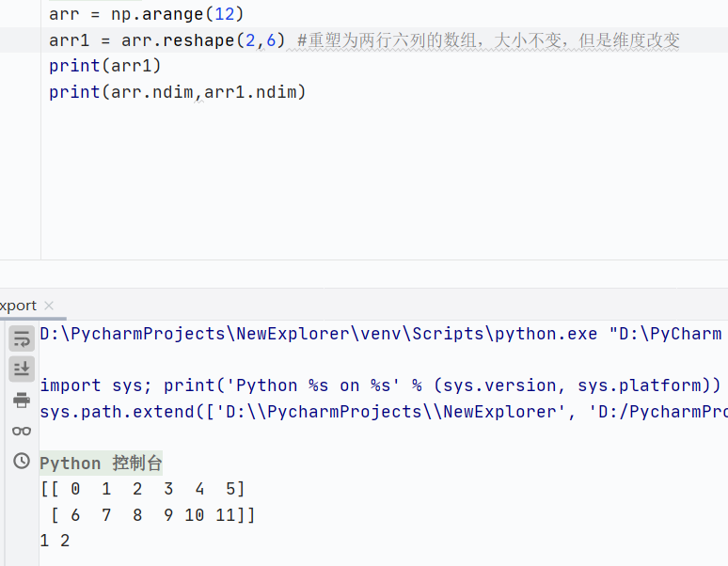The height and width of the screenshot is (566, 728).
Task: Click the 'import sys' console line
Action: coord(376,385)
